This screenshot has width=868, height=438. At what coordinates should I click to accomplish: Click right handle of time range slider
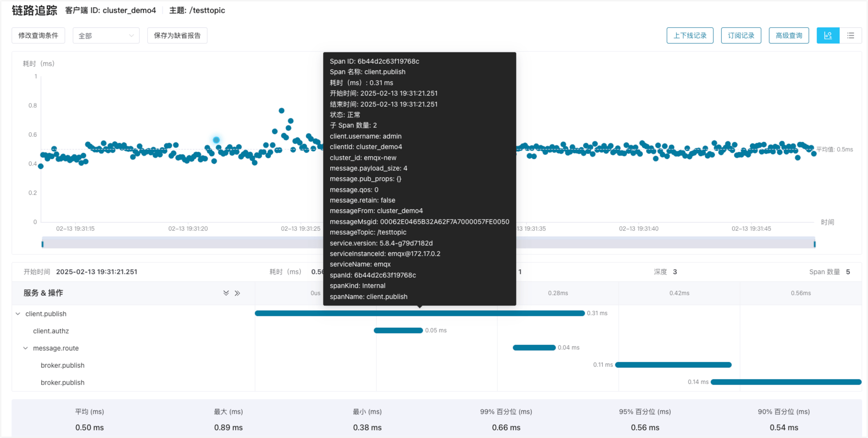click(x=814, y=244)
